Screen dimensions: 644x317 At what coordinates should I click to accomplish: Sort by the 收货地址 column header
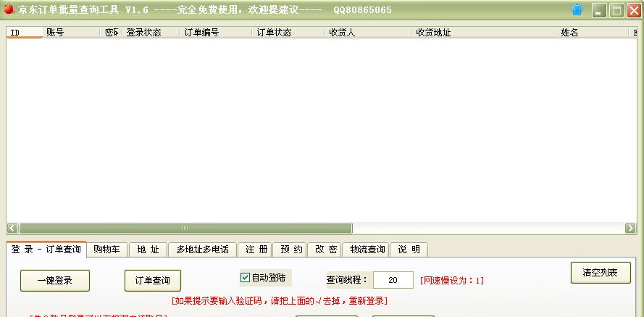tap(484, 33)
